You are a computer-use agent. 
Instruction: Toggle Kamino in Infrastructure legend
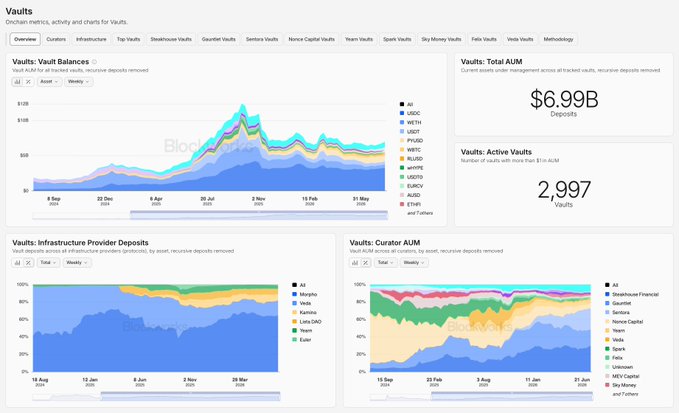pos(304,313)
